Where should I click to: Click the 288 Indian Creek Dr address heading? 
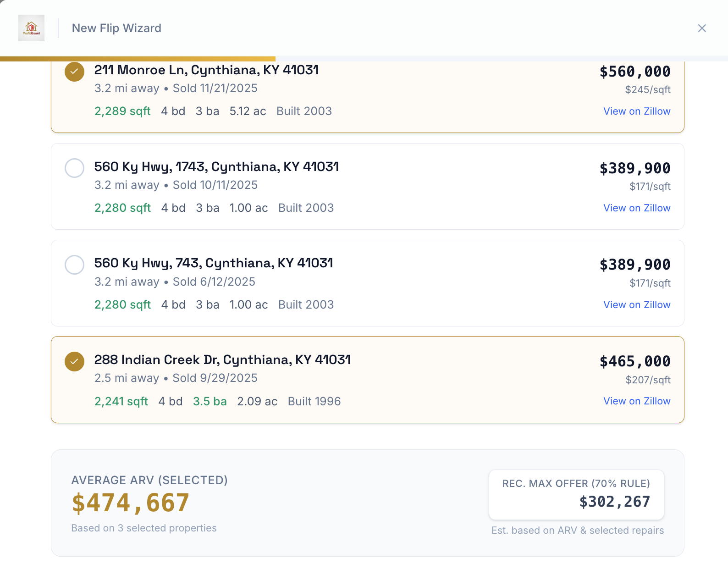(x=222, y=360)
